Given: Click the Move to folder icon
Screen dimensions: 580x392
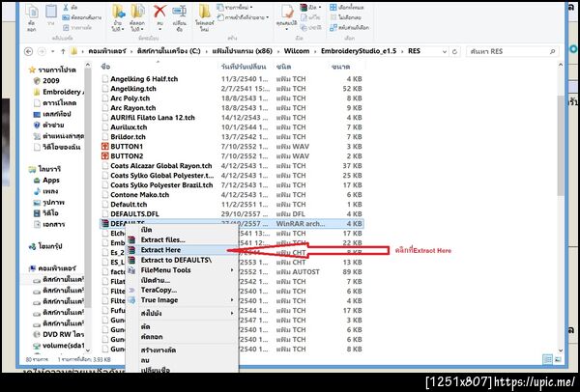Looking at the screenshot, I should [119, 12].
